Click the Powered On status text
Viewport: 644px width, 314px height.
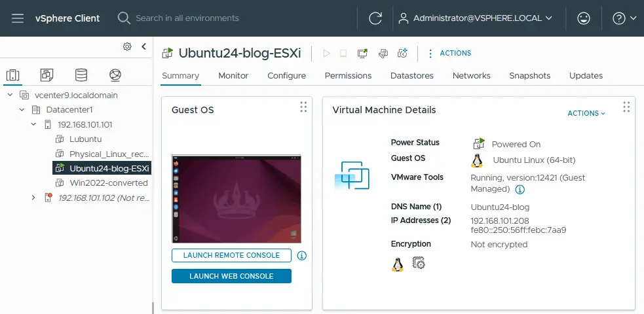click(x=516, y=145)
